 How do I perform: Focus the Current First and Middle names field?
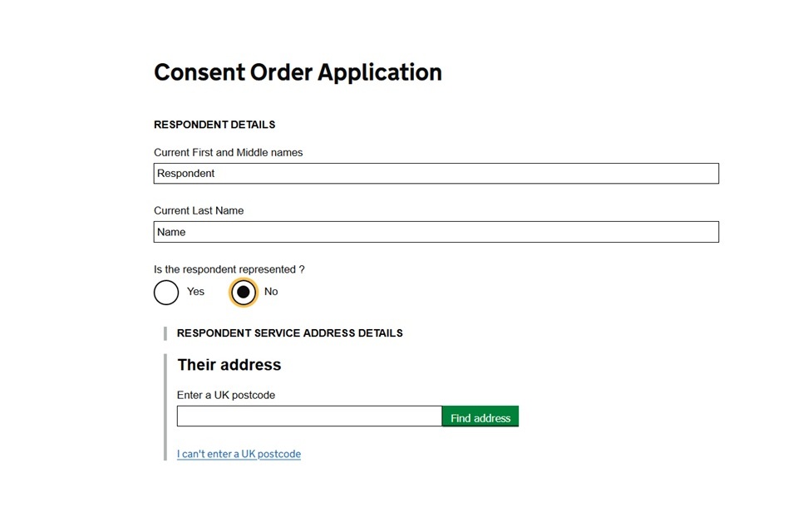(x=436, y=173)
